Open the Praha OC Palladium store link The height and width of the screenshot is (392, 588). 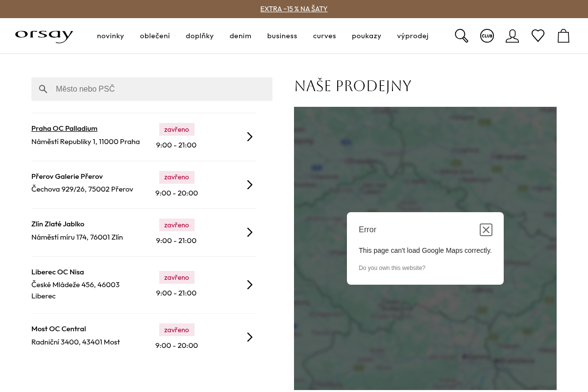point(64,128)
